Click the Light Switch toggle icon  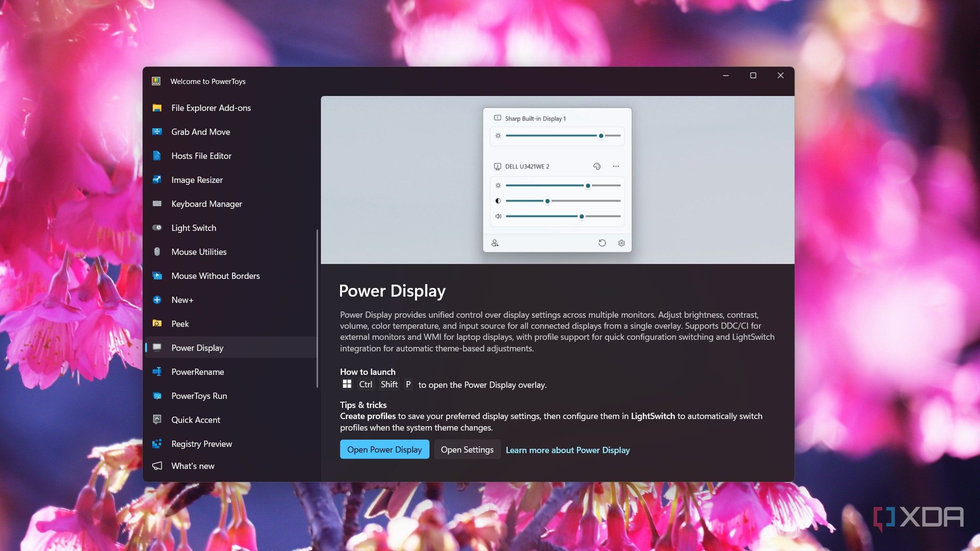pyautogui.click(x=157, y=228)
